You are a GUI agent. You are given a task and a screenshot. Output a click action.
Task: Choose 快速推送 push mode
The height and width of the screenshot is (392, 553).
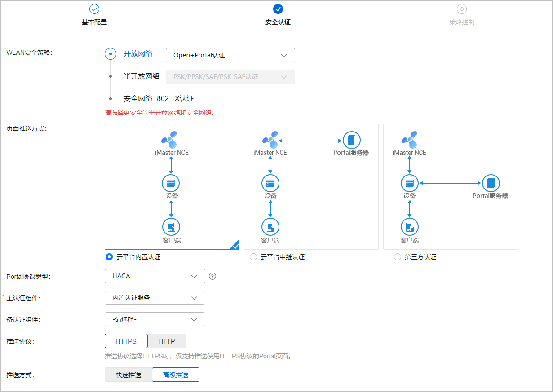(128, 374)
